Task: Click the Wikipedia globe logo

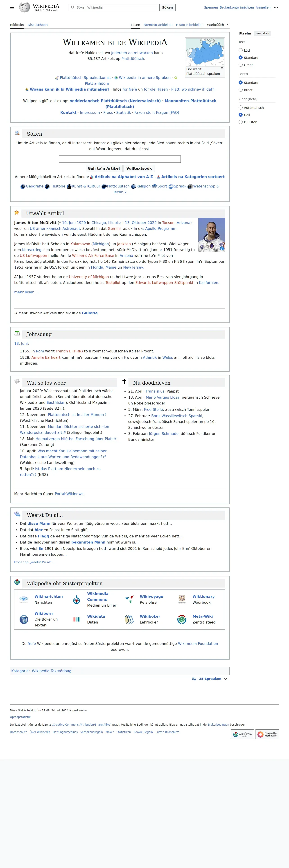Action: [25, 7]
